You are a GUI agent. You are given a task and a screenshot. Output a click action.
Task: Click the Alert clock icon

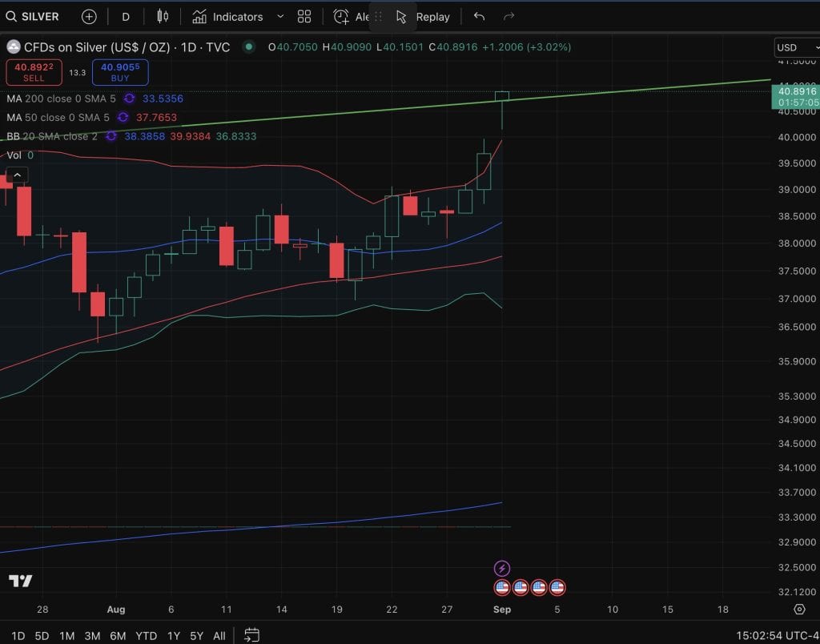tap(342, 17)
